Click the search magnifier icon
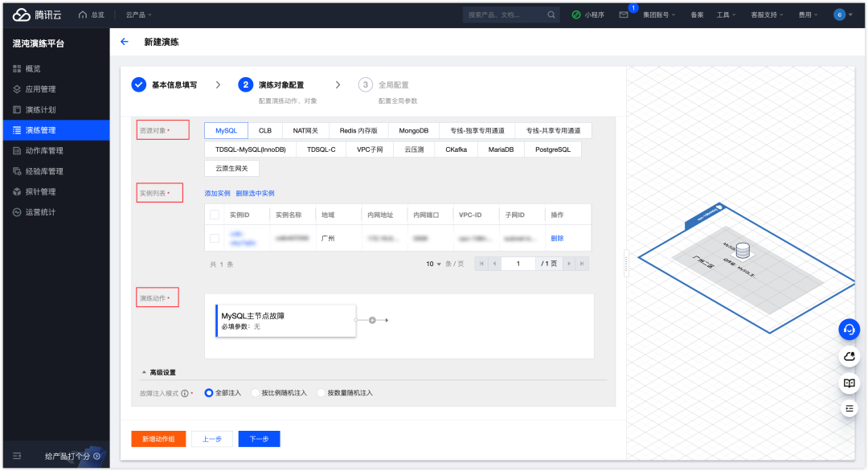 [551, 15]
